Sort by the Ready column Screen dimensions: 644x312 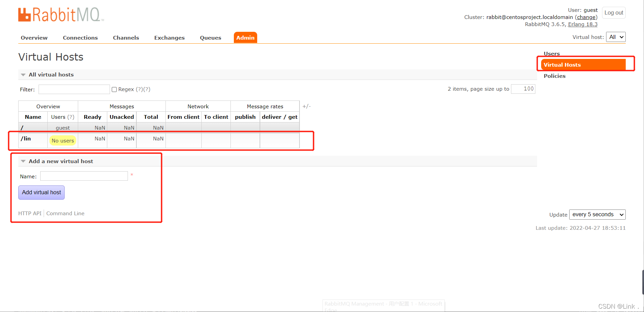point(92,117)
